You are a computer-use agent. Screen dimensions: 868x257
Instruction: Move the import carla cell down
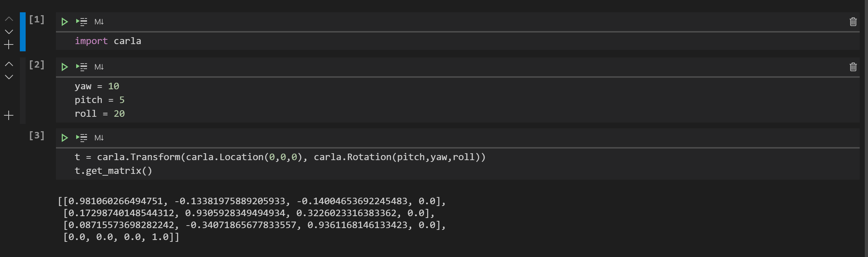(x=8, y=32)
